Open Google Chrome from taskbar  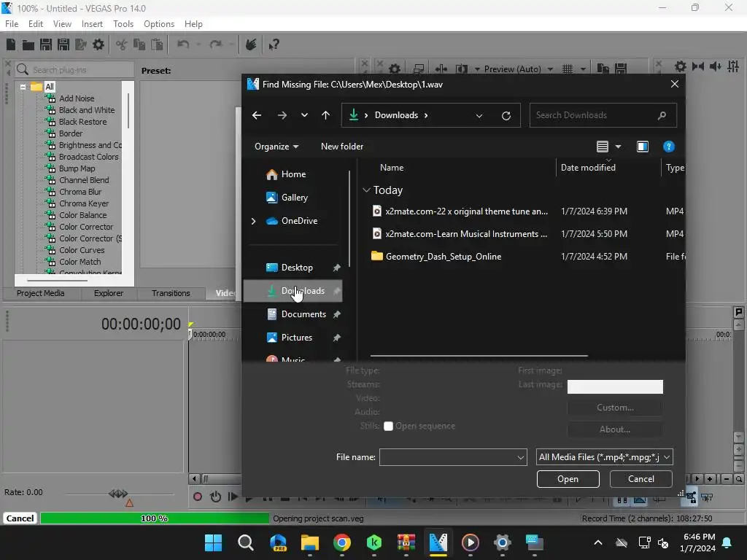tap(342, 542)
